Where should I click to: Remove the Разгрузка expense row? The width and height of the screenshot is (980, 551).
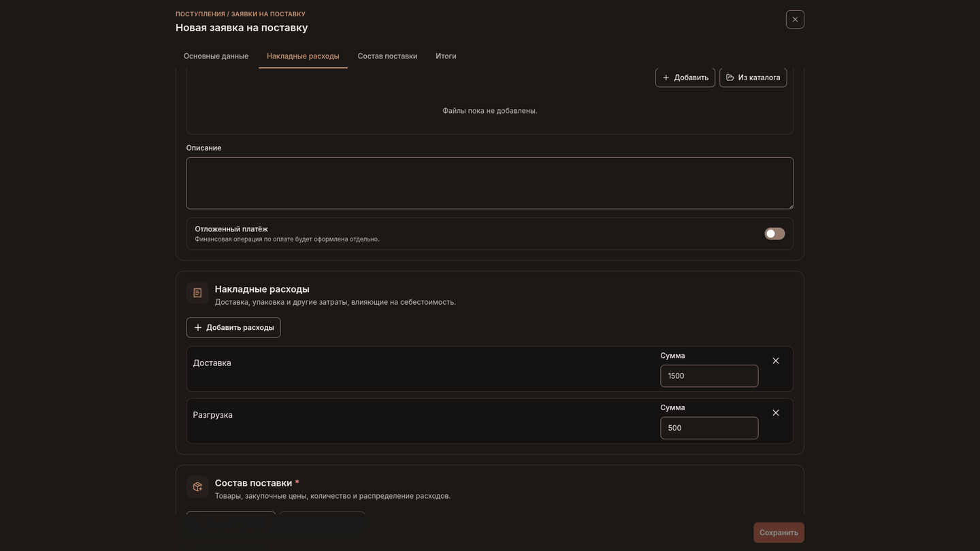point(776,413)
